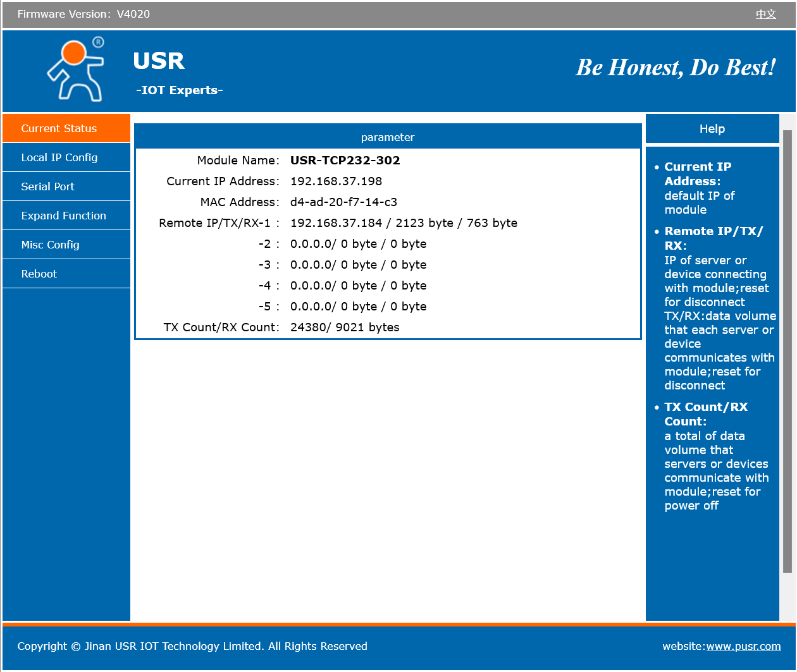
Task: Click the 24380/ 9021 bytes count
Action: tap(345, 327)
